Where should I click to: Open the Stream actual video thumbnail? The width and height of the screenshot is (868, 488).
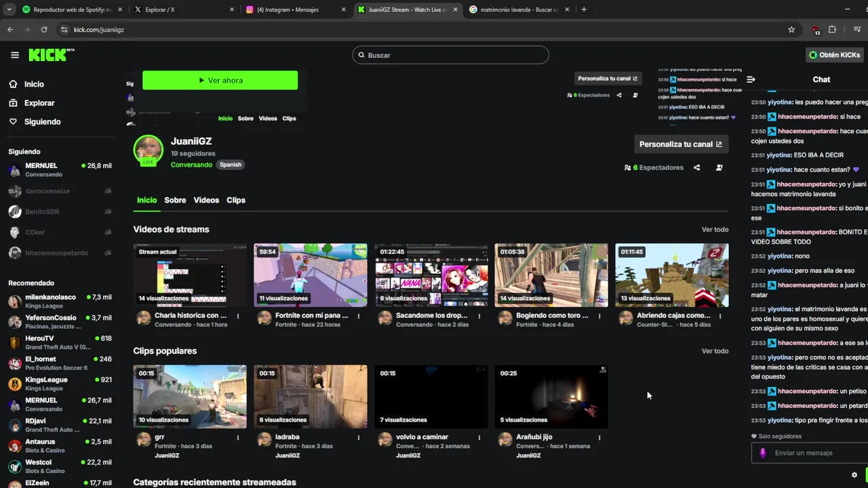190,275
